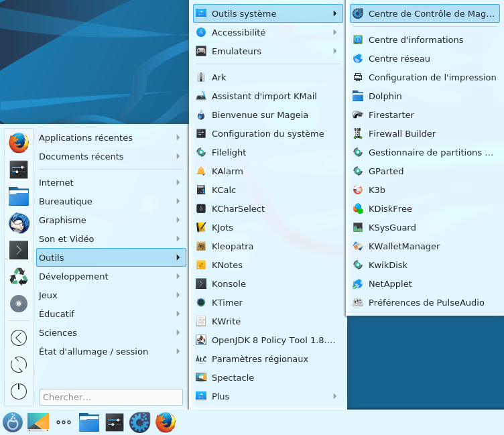Open Kleopatra
Screen dimensions: 504x435
click(268, 246)
